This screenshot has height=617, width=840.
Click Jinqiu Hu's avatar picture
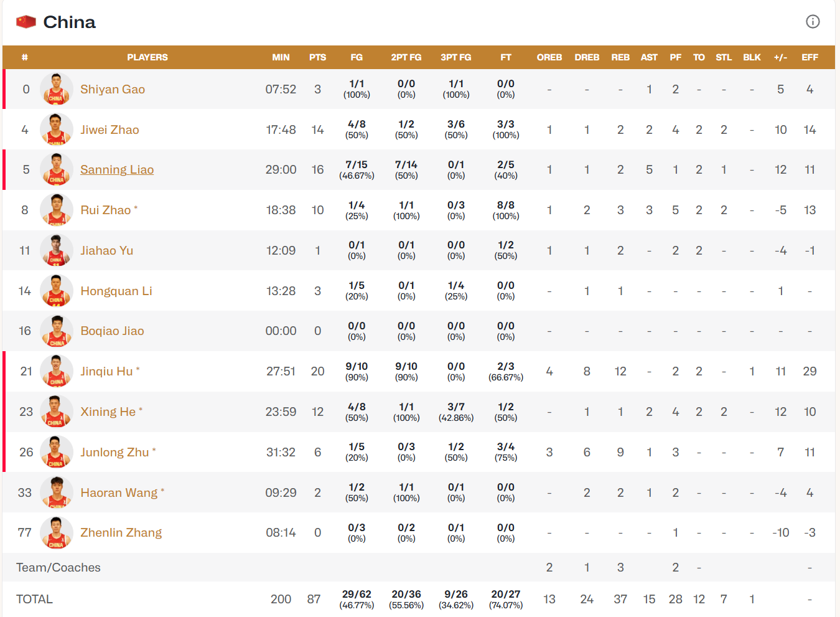(x=57, y=371)
